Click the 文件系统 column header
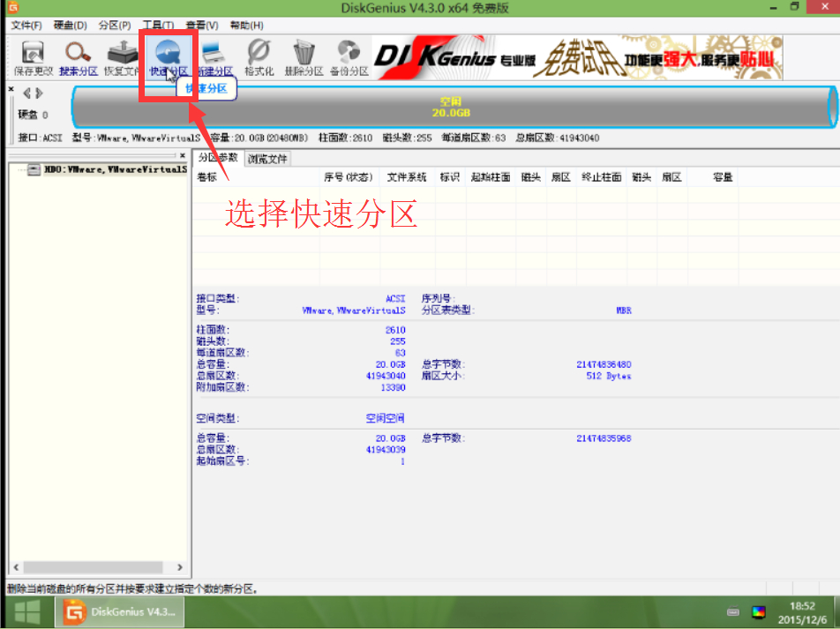Image resolution: width=840 pixels, height=629 pixels. click(407, 176)
